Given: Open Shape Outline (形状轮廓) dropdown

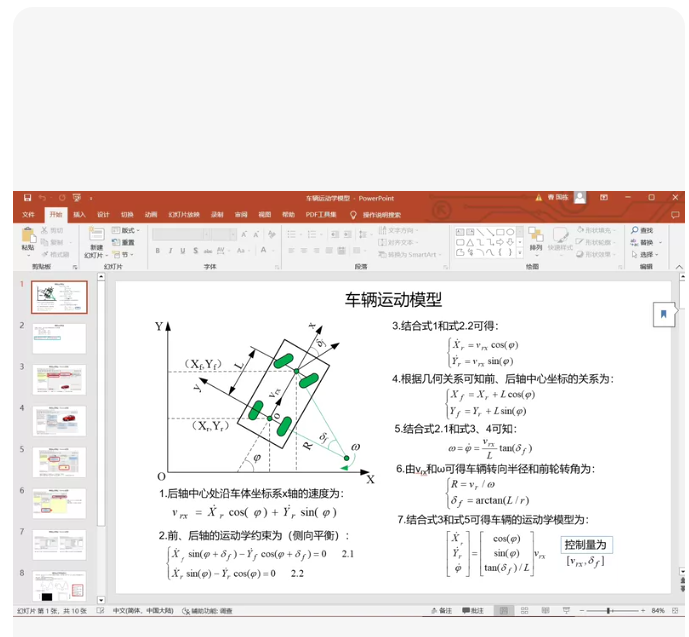Looking at the screenshot, I should point(596,242).
